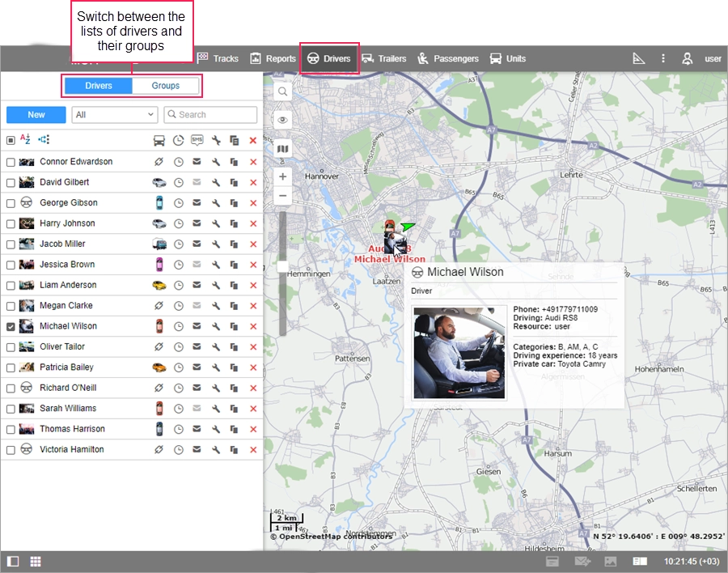Open the Tracks tab
Image resolution: width=728 pixels, height=573 pixels.
click(218, 58)
